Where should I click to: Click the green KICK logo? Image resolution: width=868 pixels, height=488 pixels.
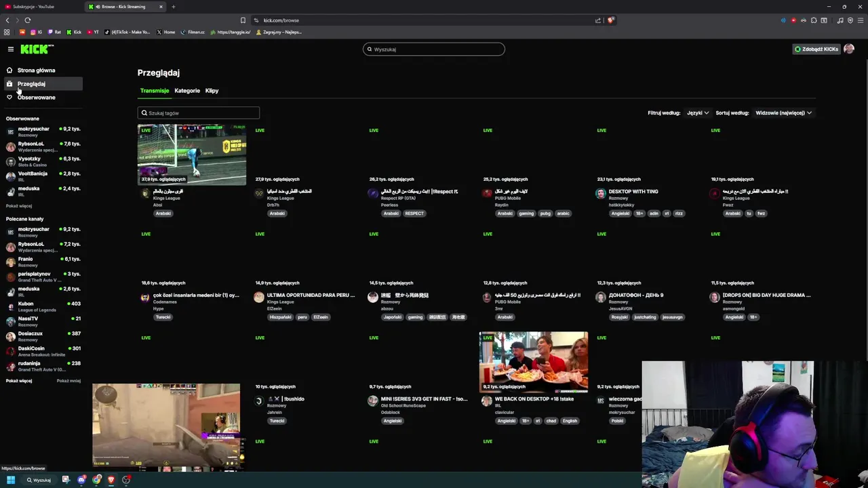click(35, 49)
